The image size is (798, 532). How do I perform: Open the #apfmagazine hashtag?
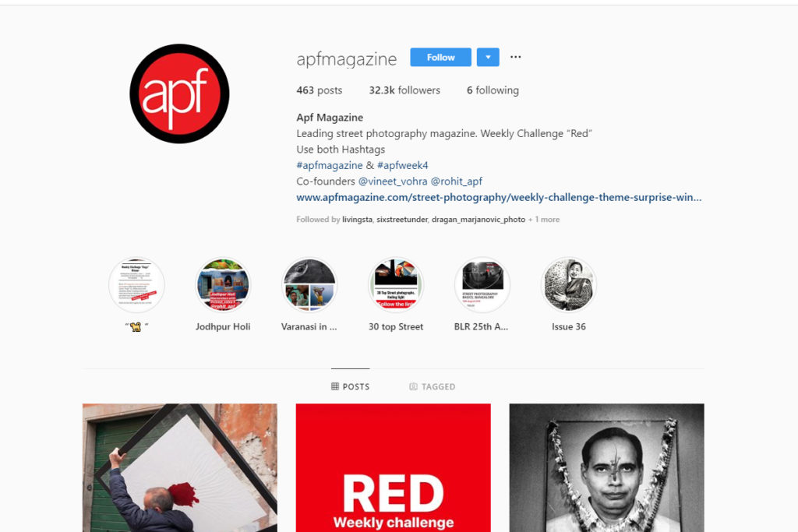pyautogui.click(x=330, y=165)
